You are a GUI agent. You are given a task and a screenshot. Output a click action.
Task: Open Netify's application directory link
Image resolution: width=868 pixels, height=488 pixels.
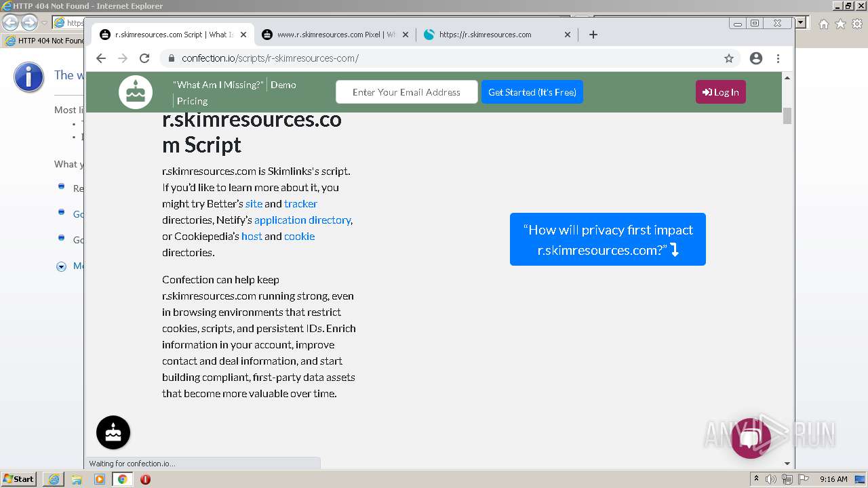(x=302, y=220)
